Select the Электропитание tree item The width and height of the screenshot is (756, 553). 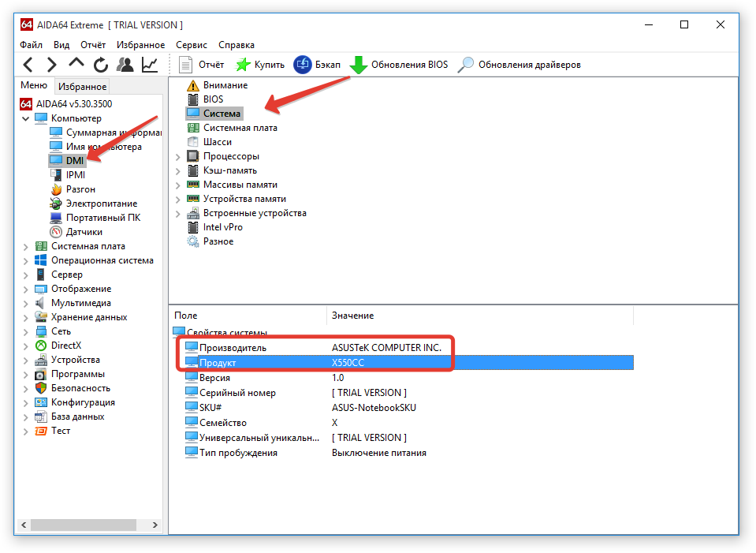coord(94,204)
